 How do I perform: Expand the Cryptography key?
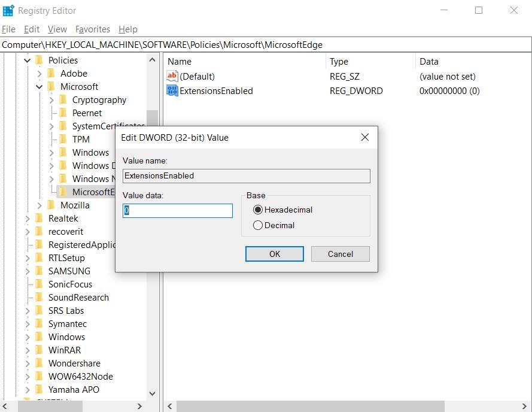tap(52, 100)
